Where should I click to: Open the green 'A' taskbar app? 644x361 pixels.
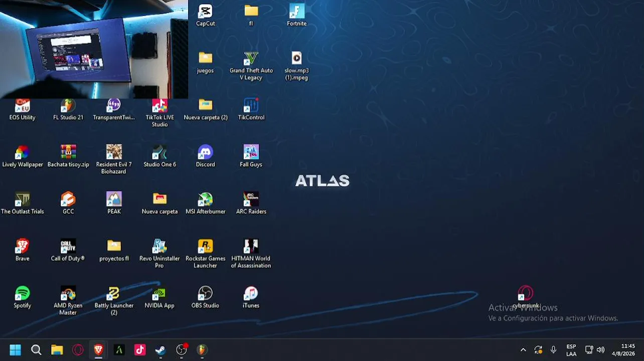click(x=119, y=349)
